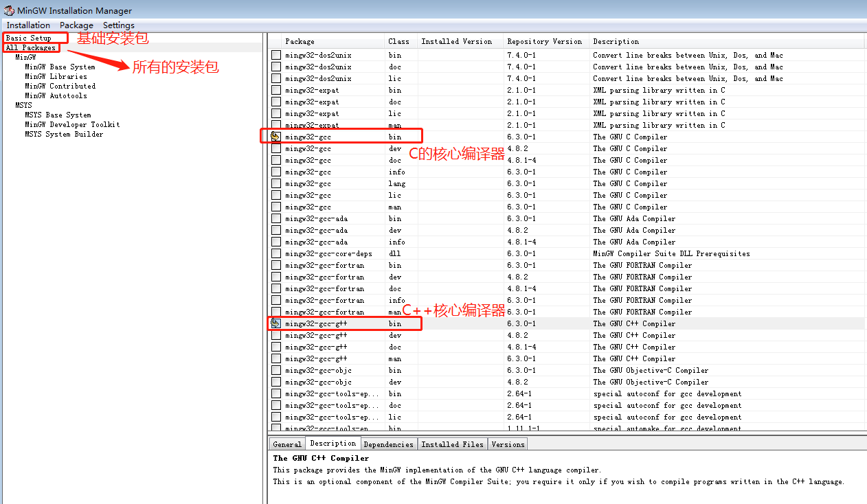The height and width of the screenshot is (504, 867).
Task: Open the Versions tab
Action: pos(508,444)
